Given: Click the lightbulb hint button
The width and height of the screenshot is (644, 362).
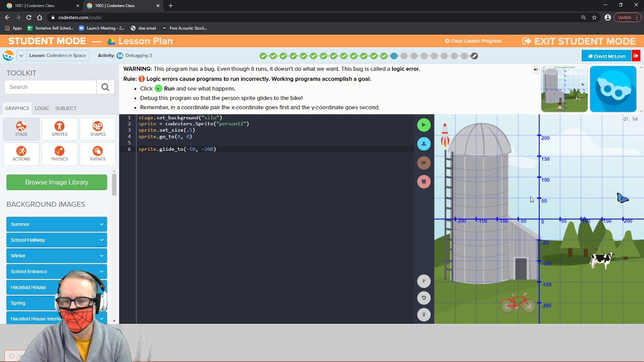Looking at the screenshot, I should point(424,314).
